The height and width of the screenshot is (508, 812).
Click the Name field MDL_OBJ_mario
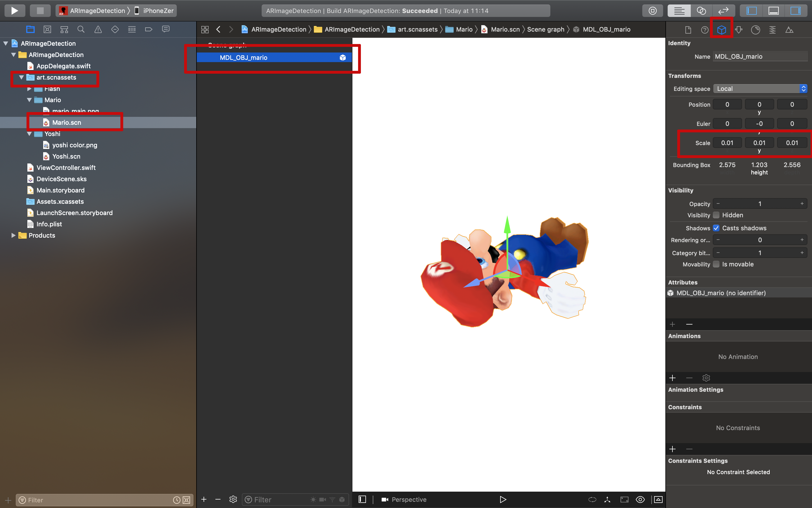click(x=760, y=56)
